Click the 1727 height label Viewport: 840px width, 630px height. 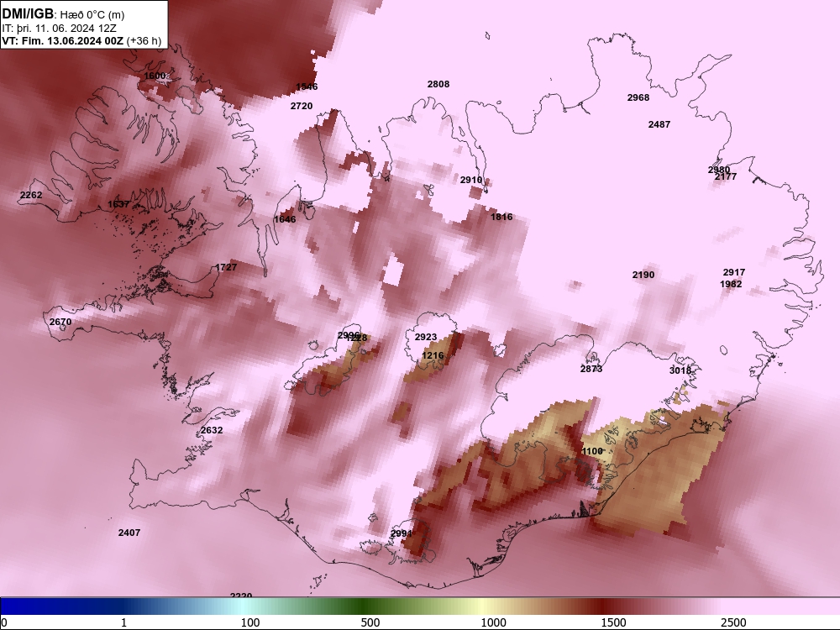225,267
